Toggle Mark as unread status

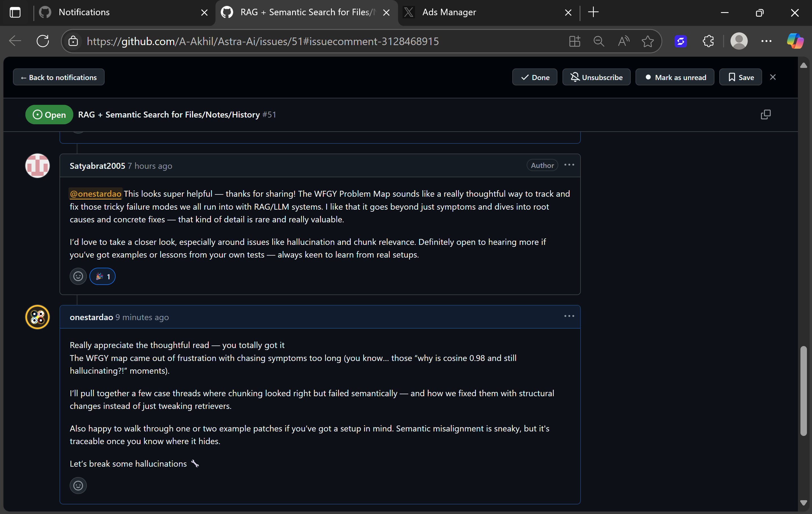pyautogui.click(x=675, y=77)
